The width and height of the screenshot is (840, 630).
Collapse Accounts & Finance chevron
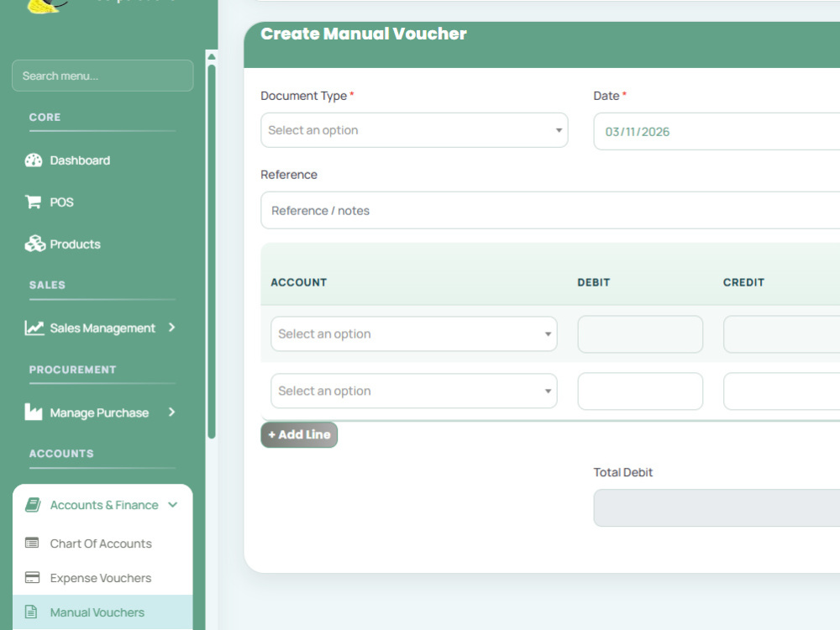tap(172, 505)
